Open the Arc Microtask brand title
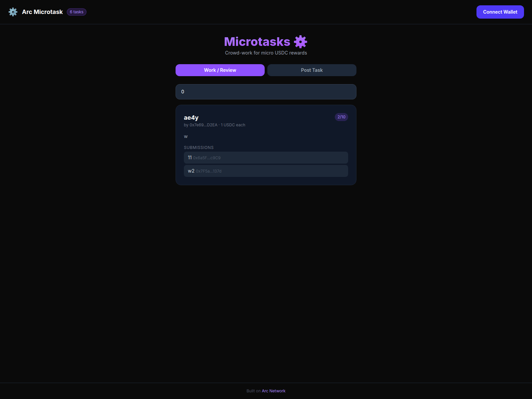The width and height of the screenshot is (532, 399). (42, 12)
